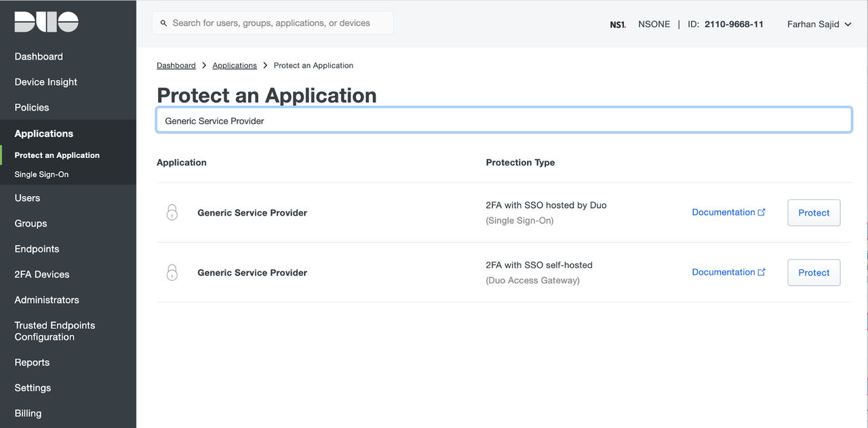The image size is (868, 428).
Task: Click the NSONE account name
Action: coord(654,24)
